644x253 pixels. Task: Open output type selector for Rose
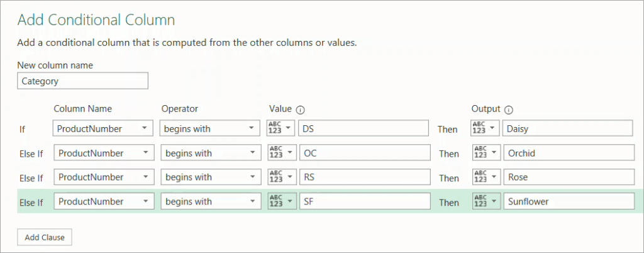pos(486,177)
